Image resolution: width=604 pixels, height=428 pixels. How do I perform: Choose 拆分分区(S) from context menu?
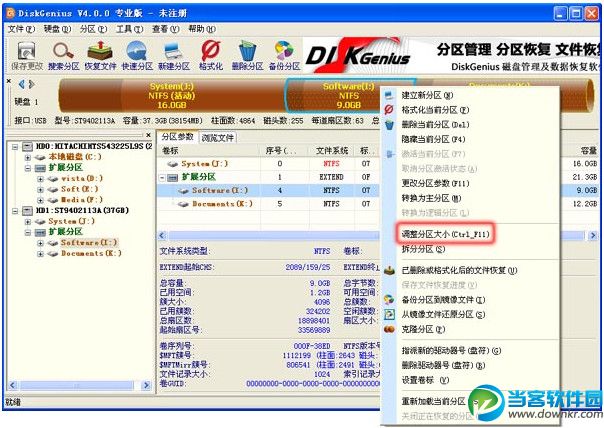point(423,249)
